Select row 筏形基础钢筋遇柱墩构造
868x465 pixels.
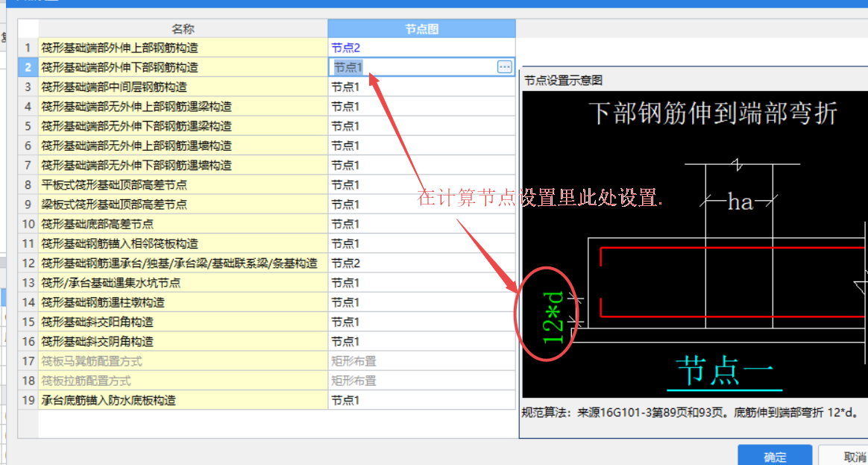click(x=183, y=302)
